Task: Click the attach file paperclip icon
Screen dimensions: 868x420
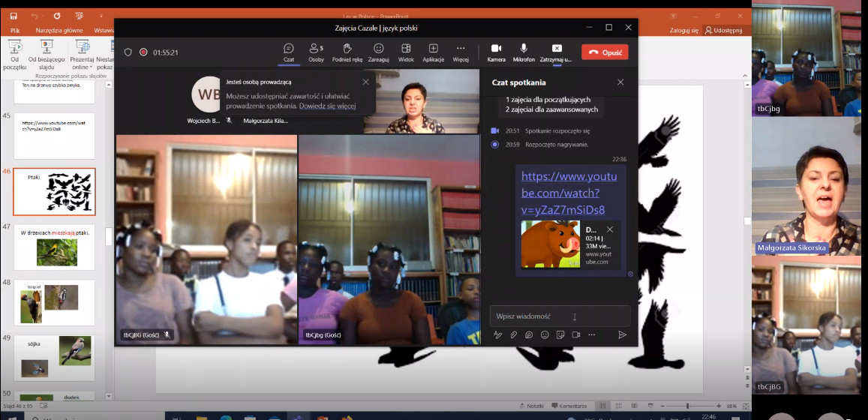Action: tap(513, 334)
